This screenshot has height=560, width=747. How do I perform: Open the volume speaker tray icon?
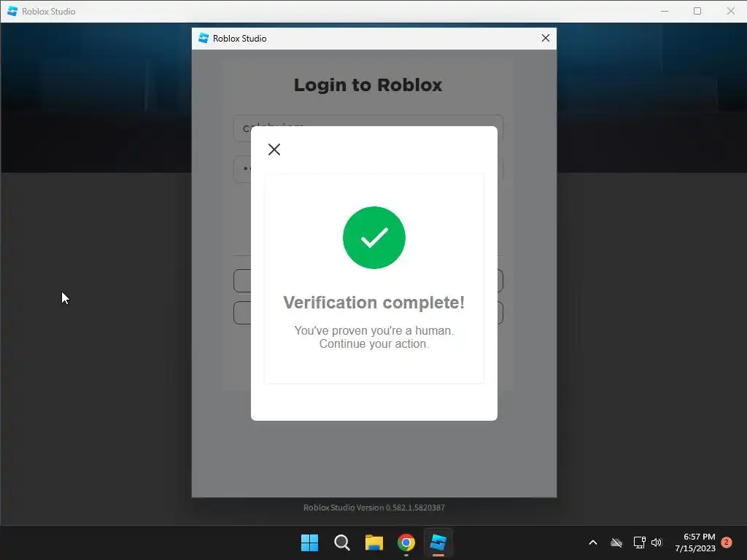(657, 542)
